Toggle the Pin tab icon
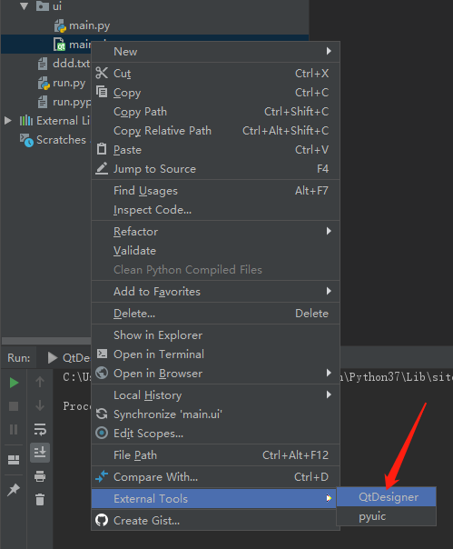The width and height of the screenshot is (453, 549). point(14,489)
